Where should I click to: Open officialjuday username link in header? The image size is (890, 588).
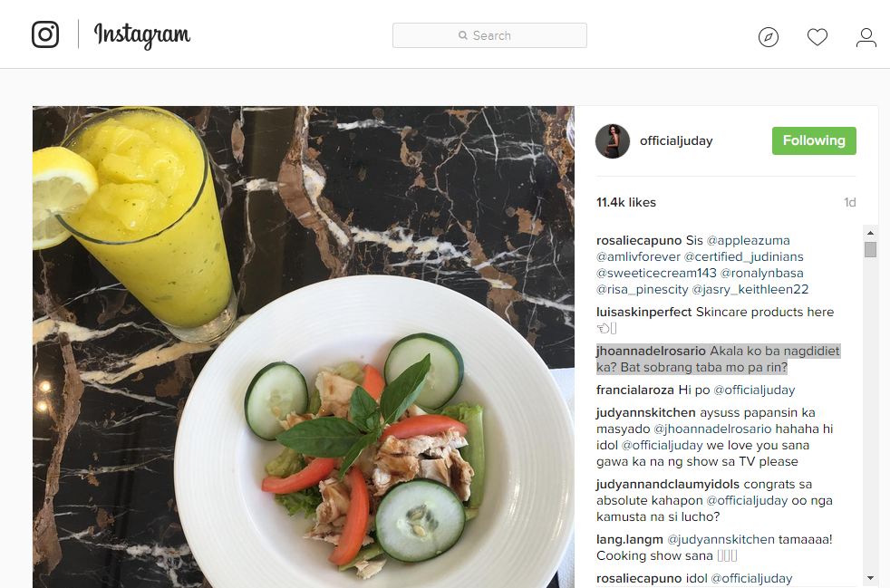pos(676,140)
